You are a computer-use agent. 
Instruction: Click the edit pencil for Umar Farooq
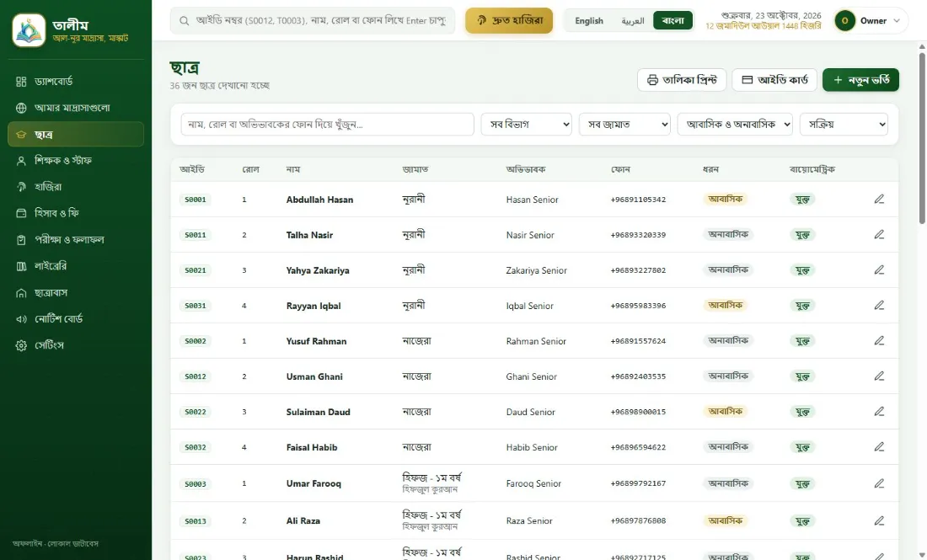point(879,483)
